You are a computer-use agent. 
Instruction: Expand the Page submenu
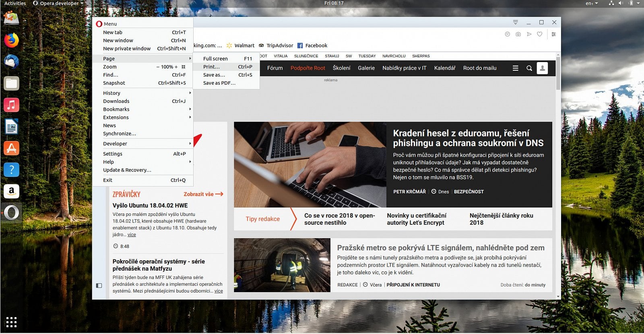[143, 58]
